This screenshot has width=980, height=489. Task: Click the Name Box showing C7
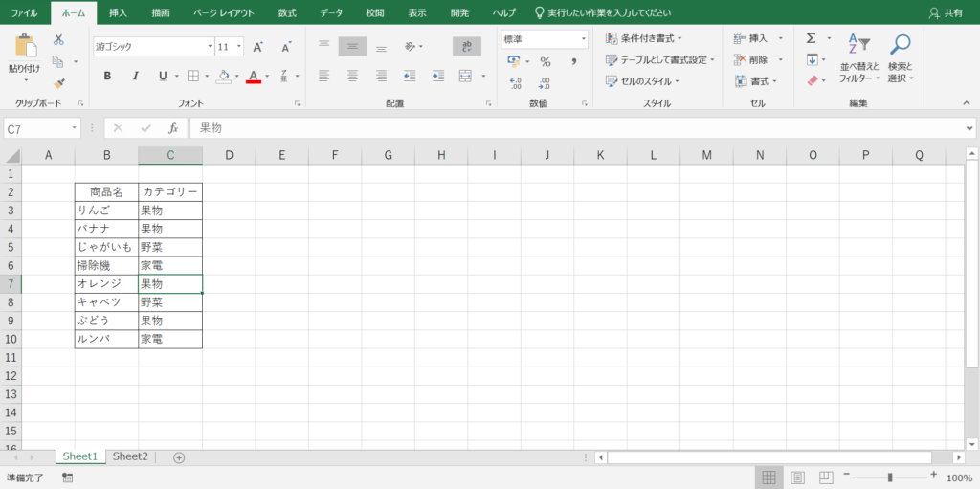tap(42, 129)
